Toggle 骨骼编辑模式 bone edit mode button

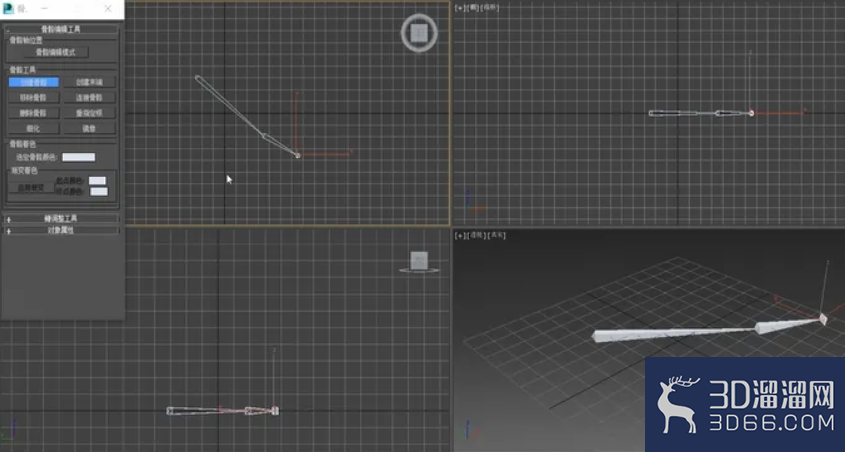56,52
